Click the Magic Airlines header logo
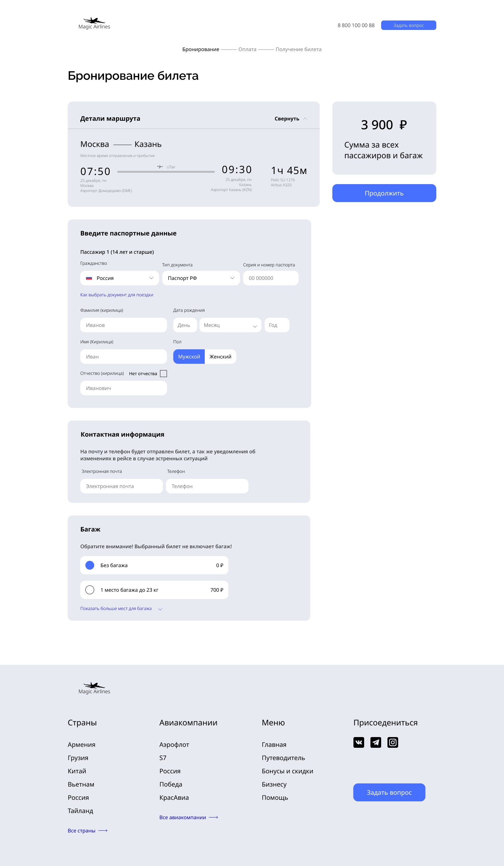Viewport: 504px width, 866px height. click(94, 23)
